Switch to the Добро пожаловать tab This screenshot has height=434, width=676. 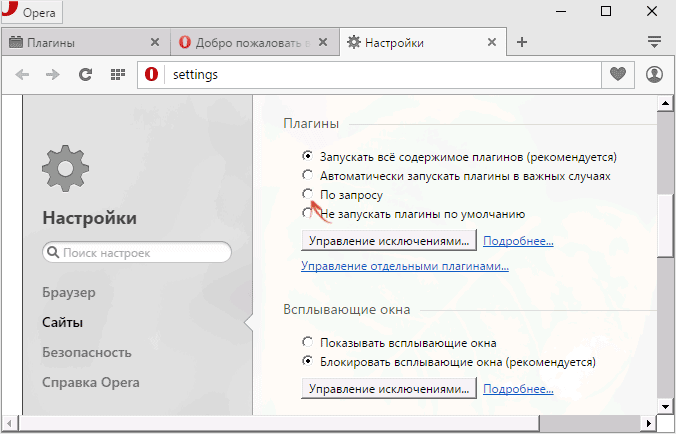coord(255,42)
